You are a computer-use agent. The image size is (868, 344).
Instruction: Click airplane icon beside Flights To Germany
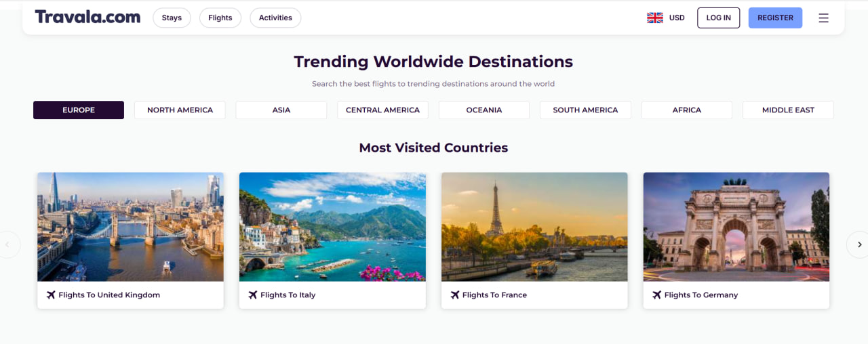[656, 295]
